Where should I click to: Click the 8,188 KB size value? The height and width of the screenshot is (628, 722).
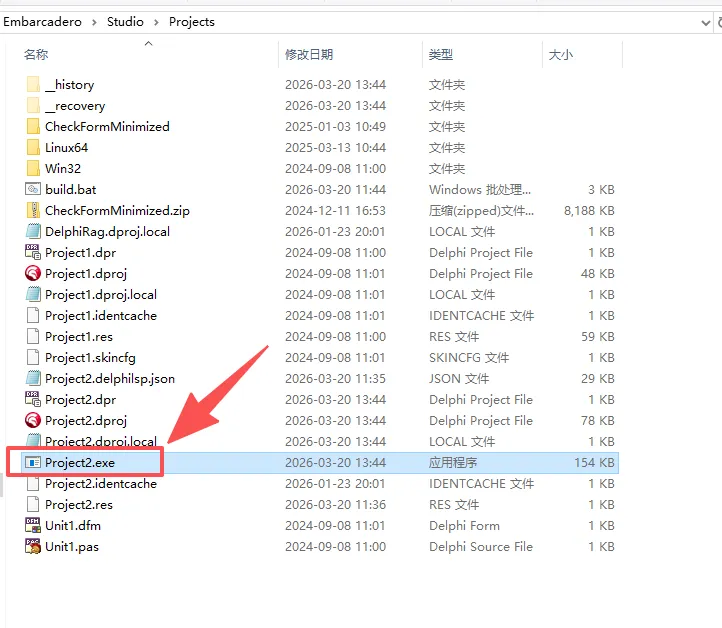click(x=589, y=210)
